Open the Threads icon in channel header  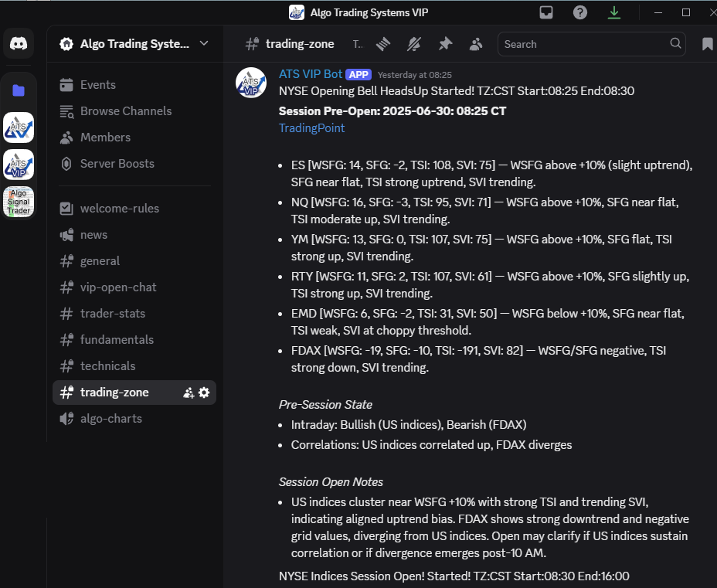[384, 44]
